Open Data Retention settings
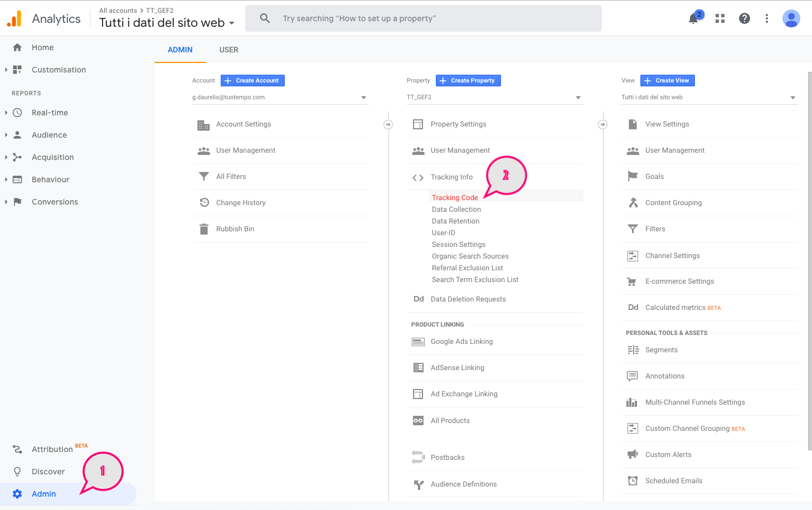Image resolution: width=812 pixels, height=510 pixels. click(456, 221)
